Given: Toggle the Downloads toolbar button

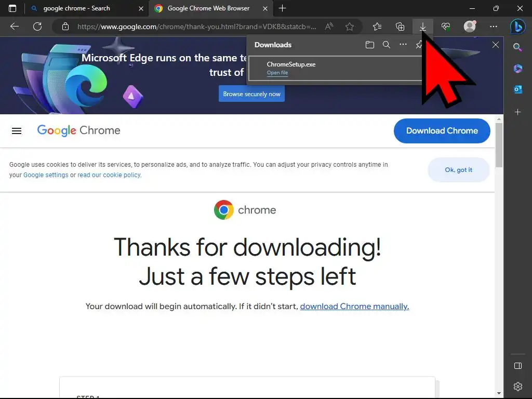Looking at the screenshot, I should (423, 26).
